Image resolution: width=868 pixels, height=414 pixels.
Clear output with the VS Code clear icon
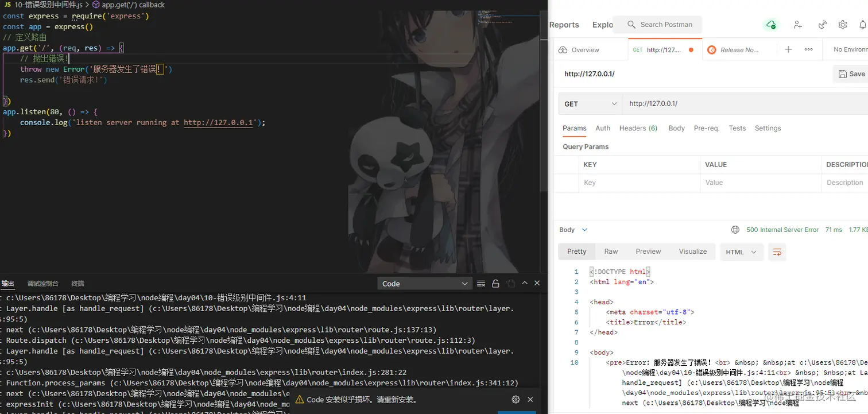tap(481, 284)
